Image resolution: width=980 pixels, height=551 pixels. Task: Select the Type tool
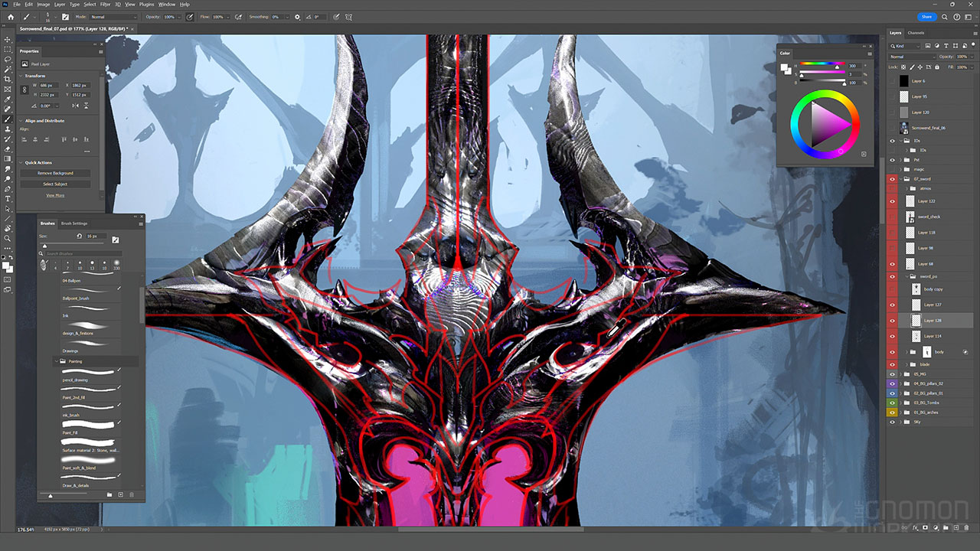click(x=8, y=199)
